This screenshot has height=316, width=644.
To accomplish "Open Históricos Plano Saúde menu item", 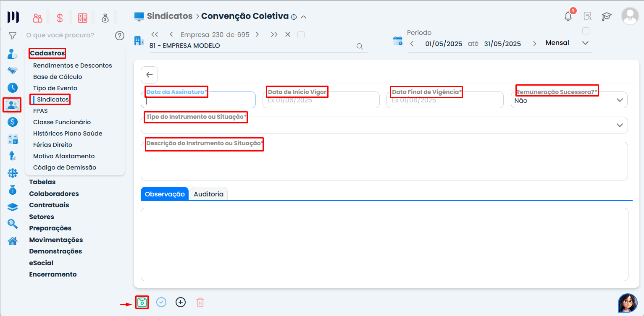I will pyautogui.click(x=68, y=133).
